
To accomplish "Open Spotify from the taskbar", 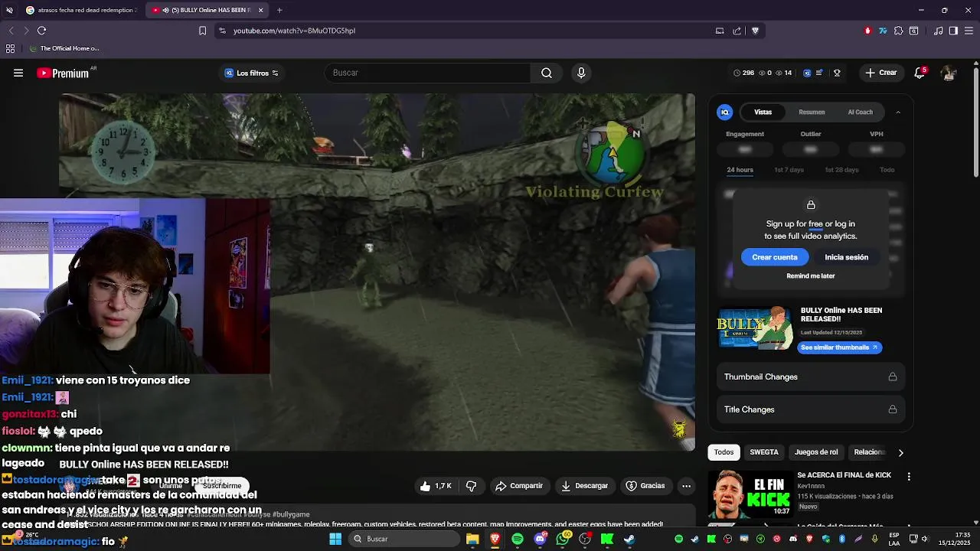I will point(518,539).
